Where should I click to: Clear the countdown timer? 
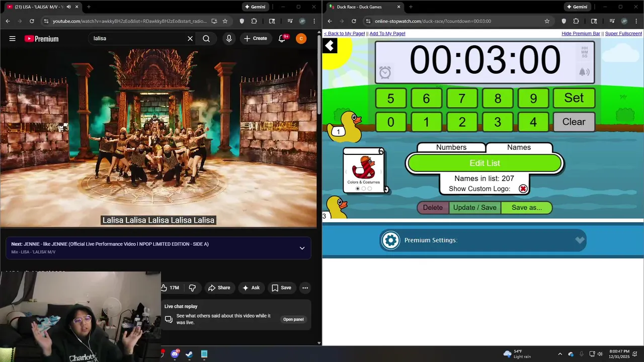(x=574, y=122)
